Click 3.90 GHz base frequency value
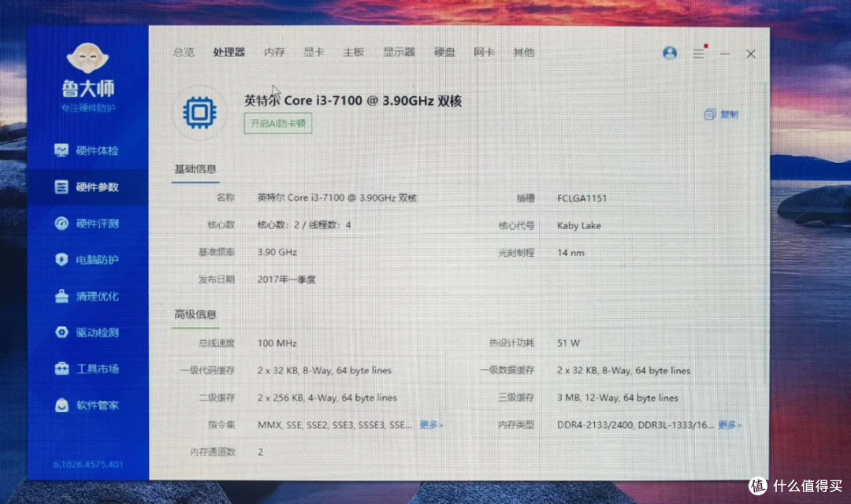The image size is (851, 504). [x=277, y=252]
